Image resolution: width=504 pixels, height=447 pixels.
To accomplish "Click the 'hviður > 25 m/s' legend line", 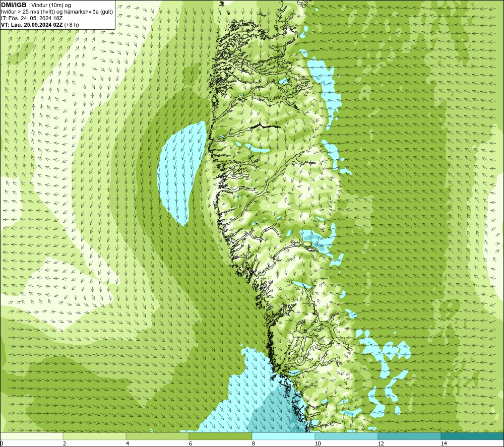I will click(x=57, y=12).
